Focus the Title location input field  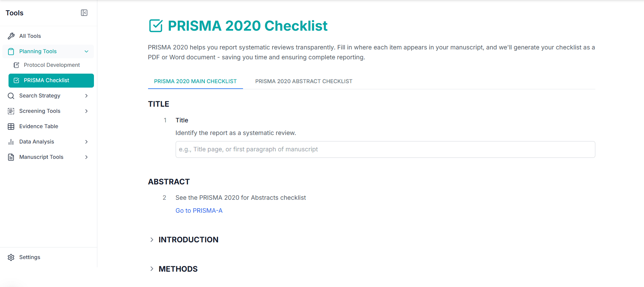[385, 150]
